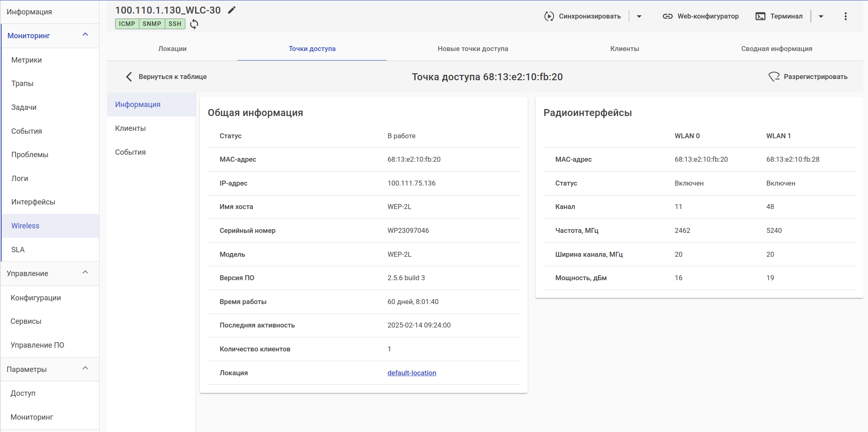Open the Новые точки доступа tab
The width and height of the screenshot is (868, 432).
(473, 49)
